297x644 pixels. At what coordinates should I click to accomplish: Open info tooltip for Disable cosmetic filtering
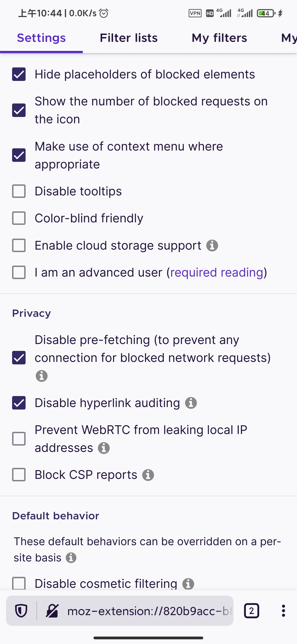pyautogui.click(x=189, y=583)
